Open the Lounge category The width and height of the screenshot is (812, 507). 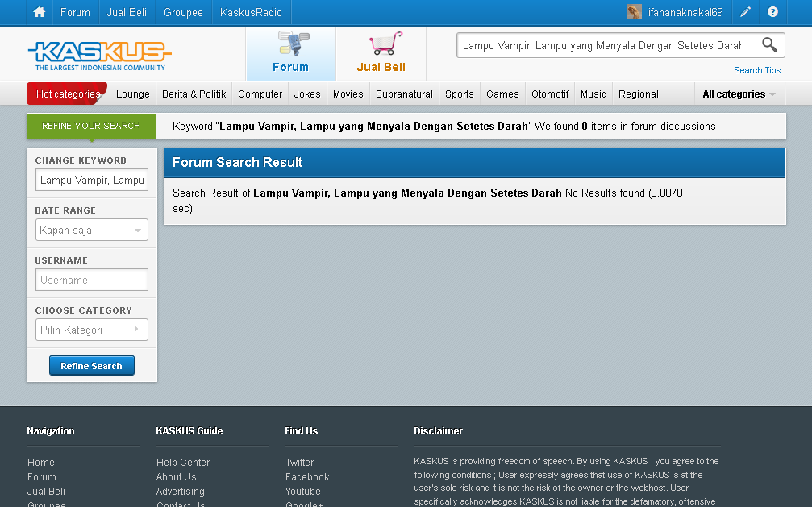(x=132, y=94)
